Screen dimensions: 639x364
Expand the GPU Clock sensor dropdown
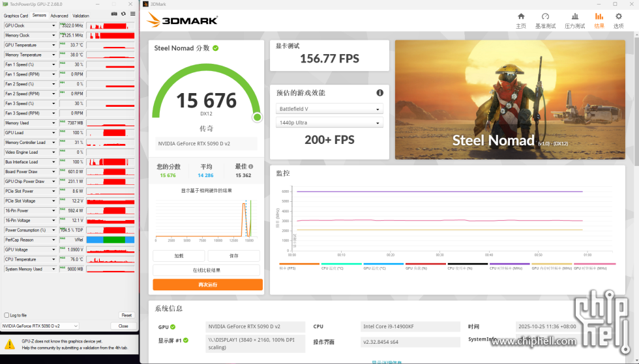(53, 25)
